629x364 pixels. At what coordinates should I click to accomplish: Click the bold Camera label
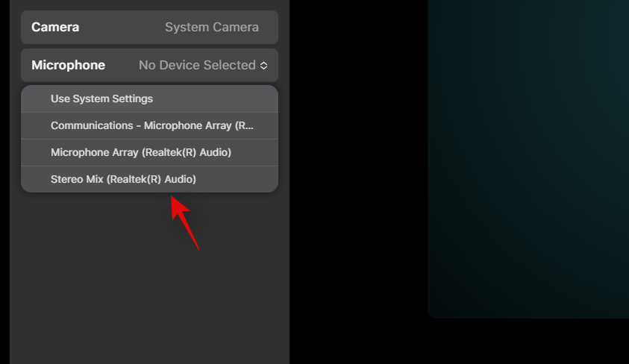coord(55,28)
